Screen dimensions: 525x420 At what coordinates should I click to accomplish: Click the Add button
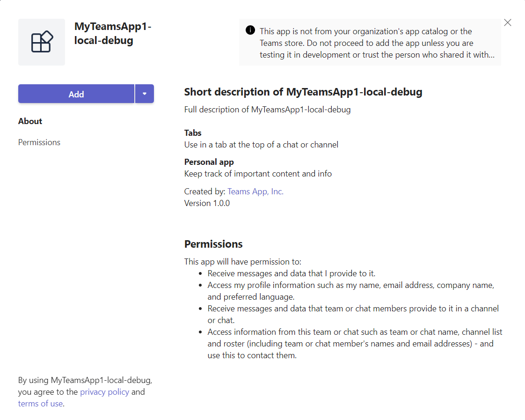click(x=76, y=94)
